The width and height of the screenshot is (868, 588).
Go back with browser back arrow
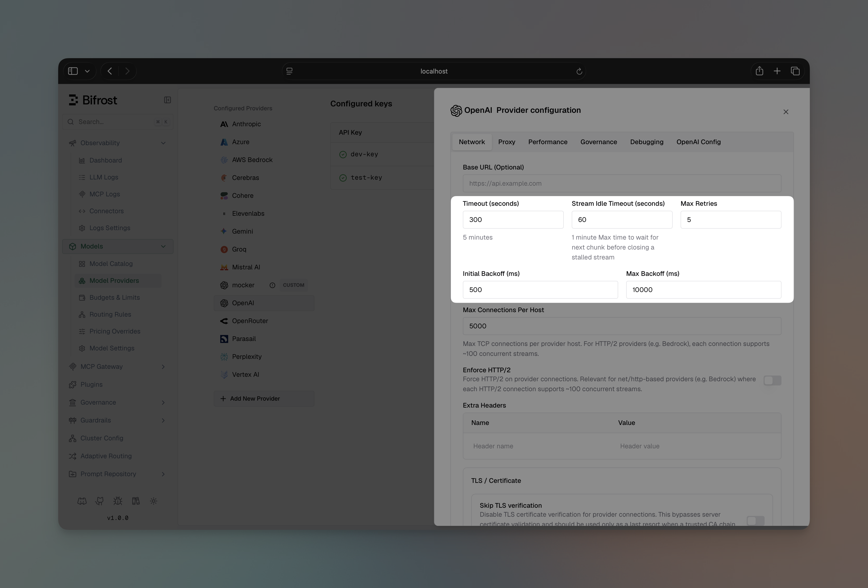(x=110, y=71)
